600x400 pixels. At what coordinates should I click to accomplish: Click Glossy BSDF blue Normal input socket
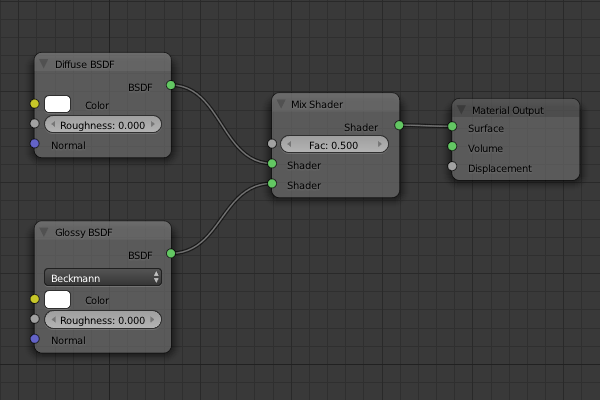pyautogui.click(x=34, y=339)
